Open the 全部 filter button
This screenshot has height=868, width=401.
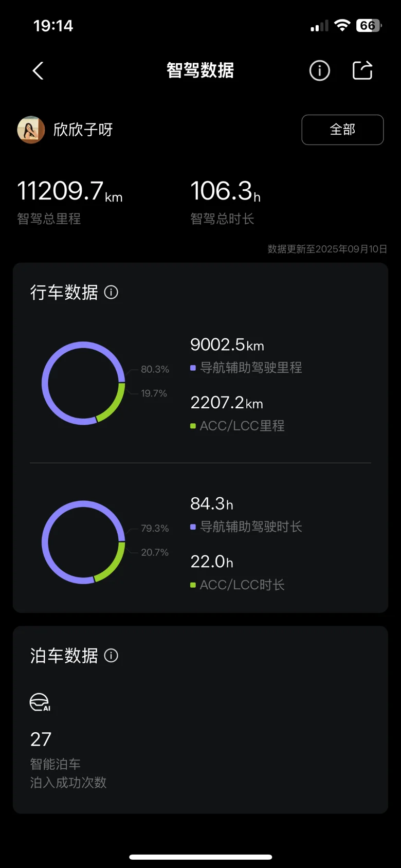click(x=342, y=130)
